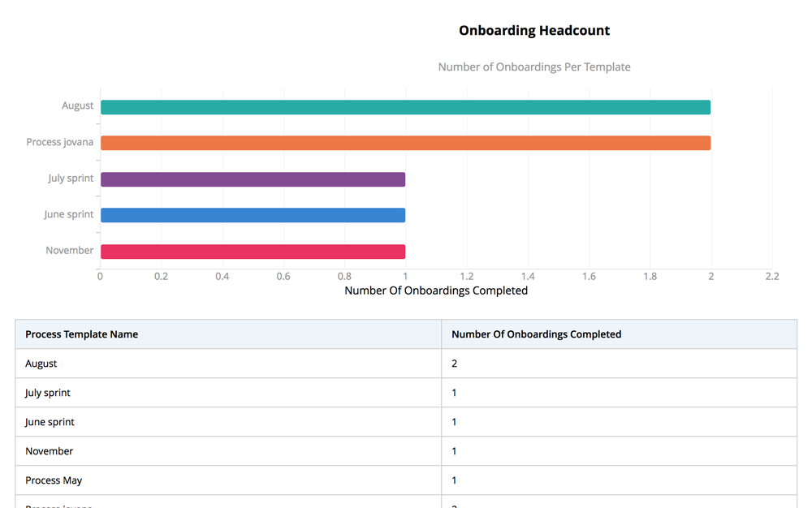Select the orange Process jovana bar

pos(405,143)
